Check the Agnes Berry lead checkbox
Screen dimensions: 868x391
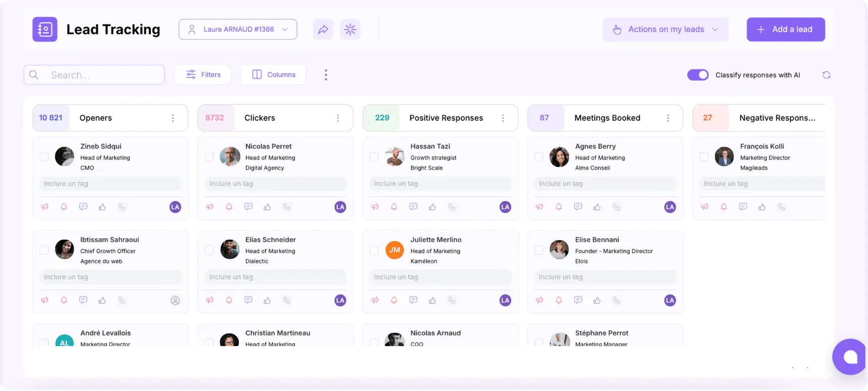[539, 157]
